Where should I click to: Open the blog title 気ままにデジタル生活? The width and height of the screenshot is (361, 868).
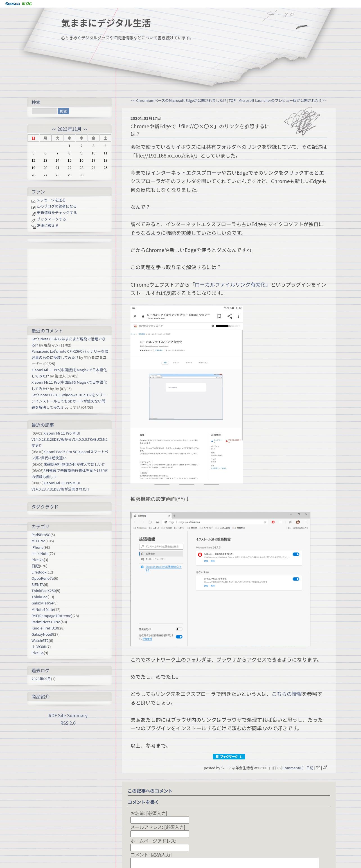pyautogui.click(x=106, y=23)
